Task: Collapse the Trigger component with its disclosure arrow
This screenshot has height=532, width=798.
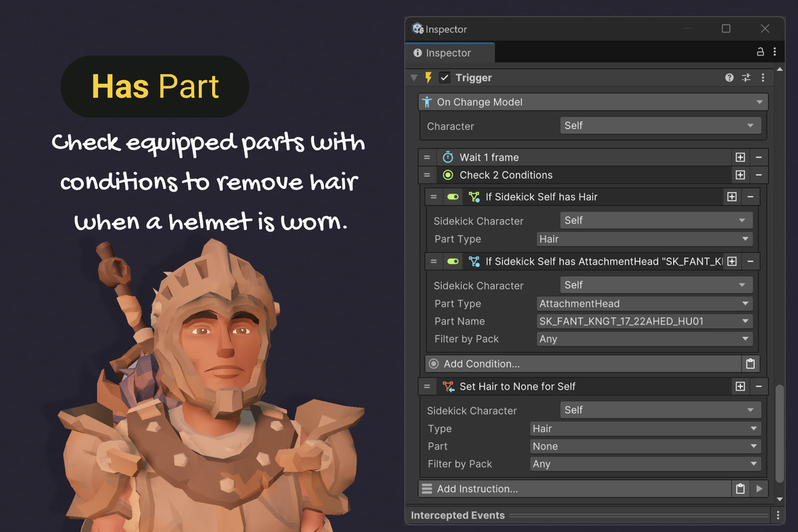Action: click(x=414, y=78)
